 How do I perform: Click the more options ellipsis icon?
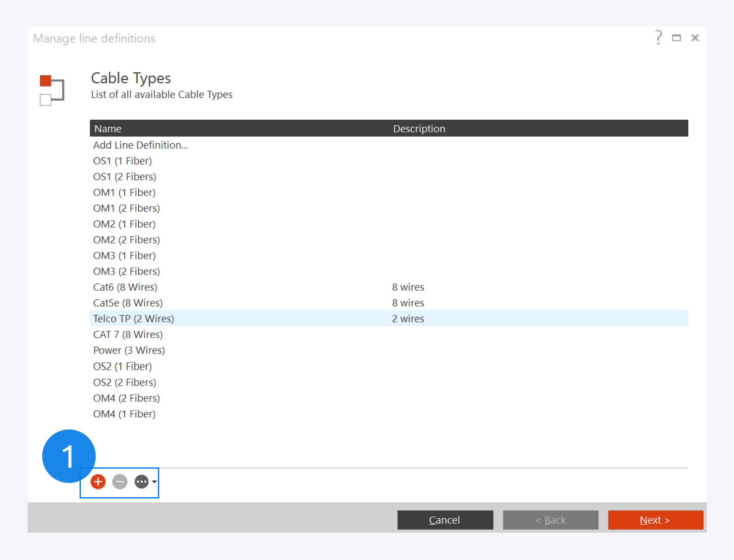(x=141, y=482)
